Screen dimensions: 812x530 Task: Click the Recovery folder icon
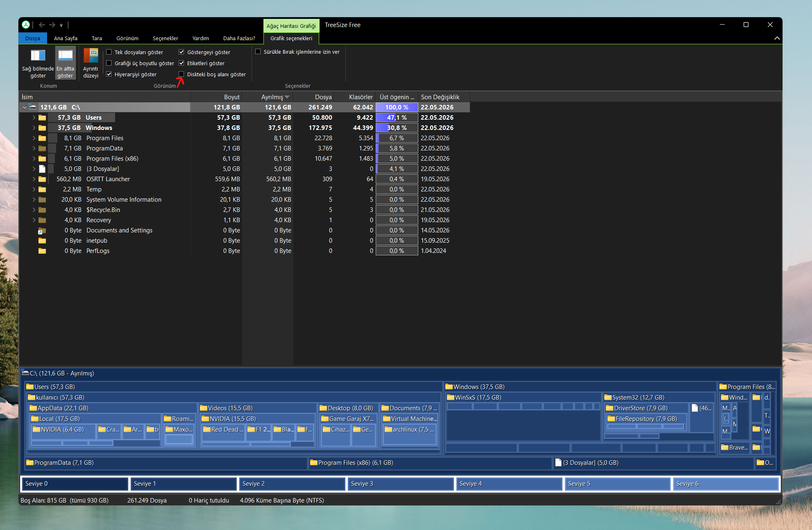pyautogui.click(x=42, y=220)
